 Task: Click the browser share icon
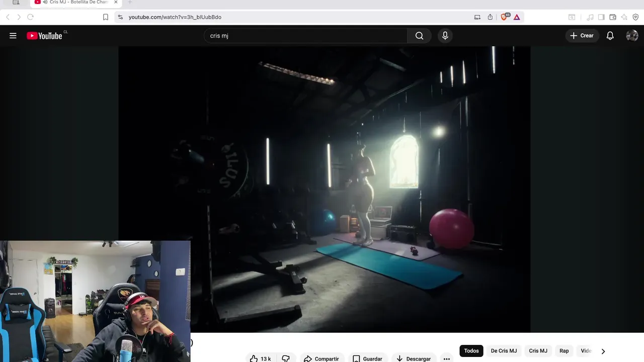pyautogui.click(x=490, y=17)
